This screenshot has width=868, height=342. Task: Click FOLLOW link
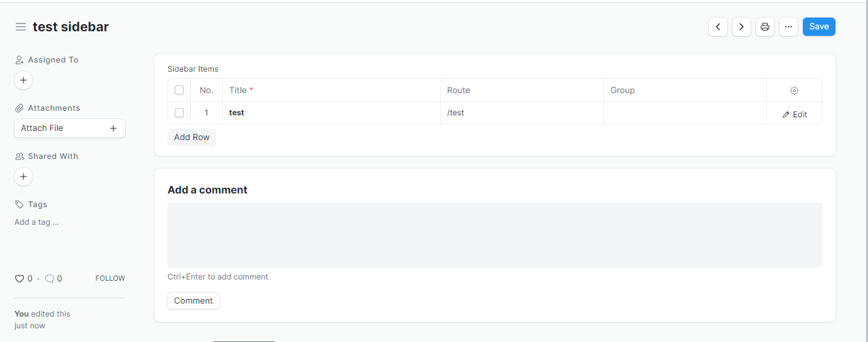pos(110,278)
